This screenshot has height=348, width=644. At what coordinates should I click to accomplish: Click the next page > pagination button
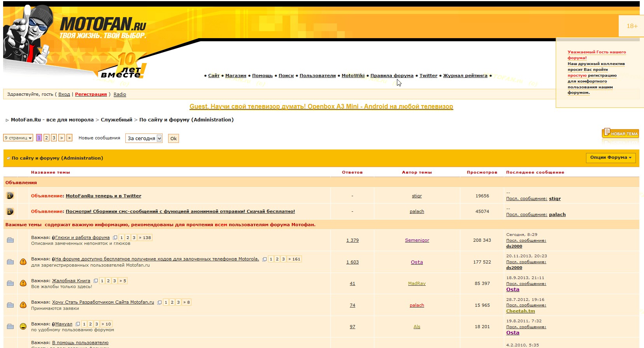pos(61,138)
